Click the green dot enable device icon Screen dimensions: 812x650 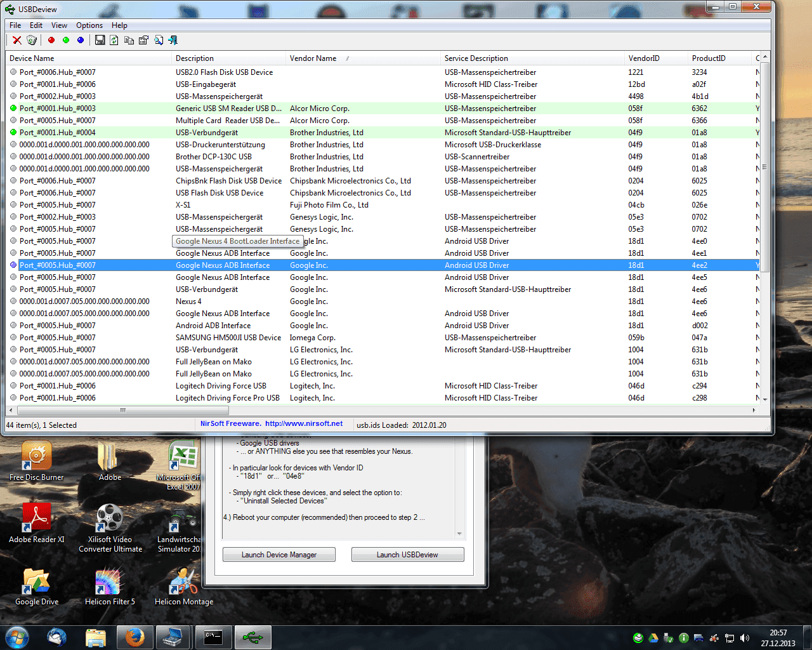point(66,40)
